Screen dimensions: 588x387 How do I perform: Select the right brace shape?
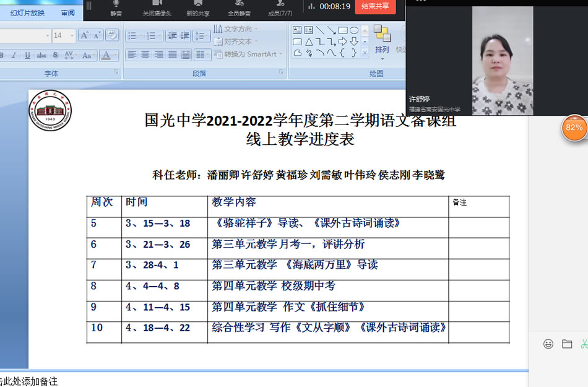pos(354,53)
